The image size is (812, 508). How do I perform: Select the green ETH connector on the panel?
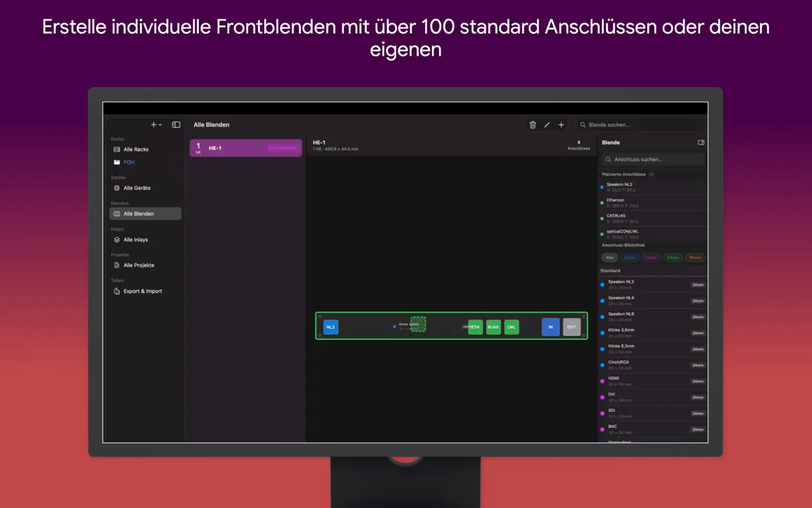[x=475, y=327]
